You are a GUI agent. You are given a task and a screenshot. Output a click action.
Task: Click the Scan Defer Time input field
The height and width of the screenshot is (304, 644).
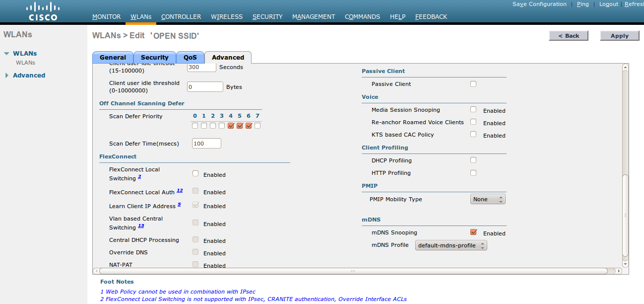click(206, 144)
